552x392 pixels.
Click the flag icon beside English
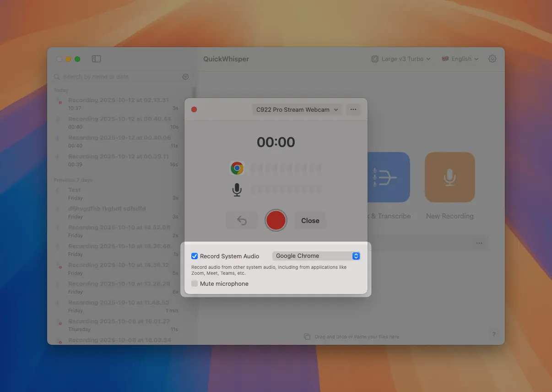(x=445, y=59)
